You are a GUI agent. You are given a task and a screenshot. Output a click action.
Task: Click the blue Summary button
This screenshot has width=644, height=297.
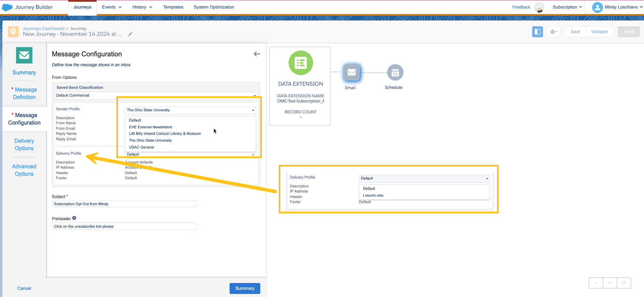(245, 288)
